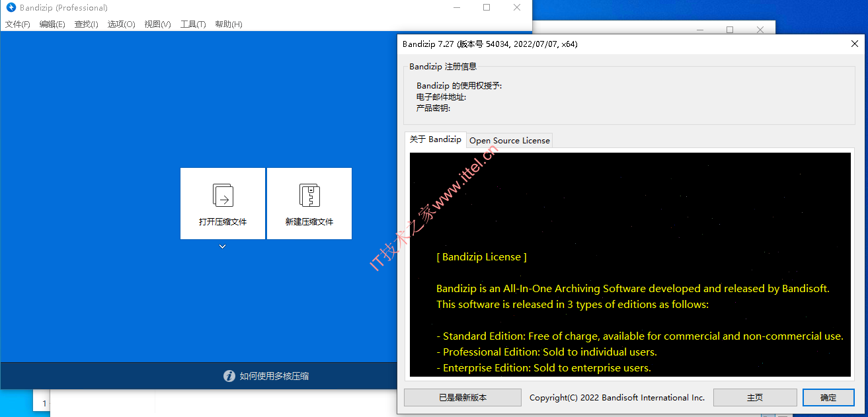Maximize the Bandizip (Professional) window
The height and width of the screenshot is (417, 868).
pos(487,8)
